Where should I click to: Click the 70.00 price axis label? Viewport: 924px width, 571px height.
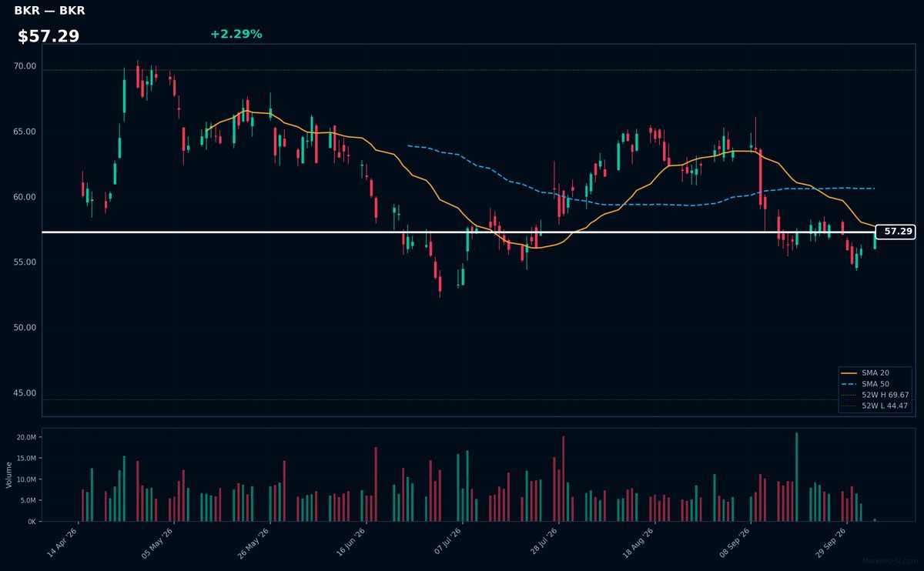(x=25, y=66)
